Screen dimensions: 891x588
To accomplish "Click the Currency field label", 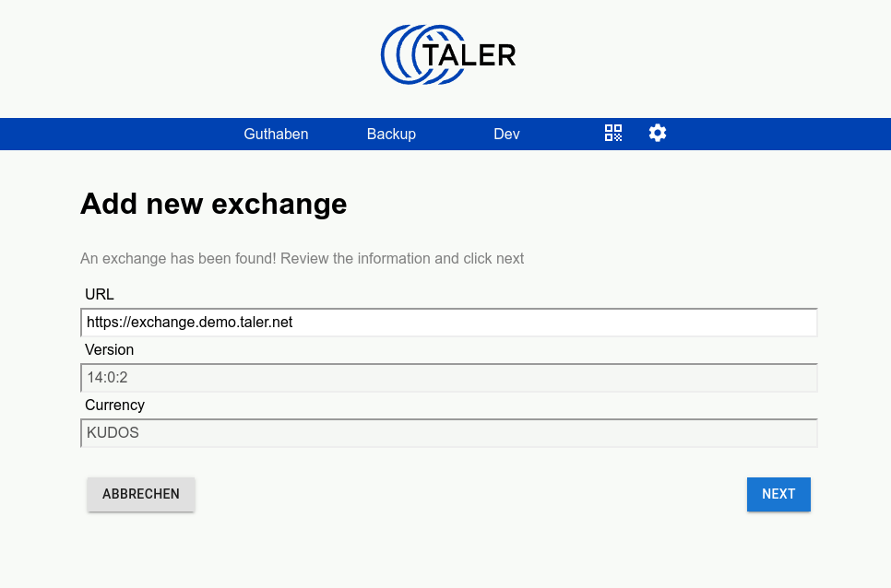I will coord(114,406).
